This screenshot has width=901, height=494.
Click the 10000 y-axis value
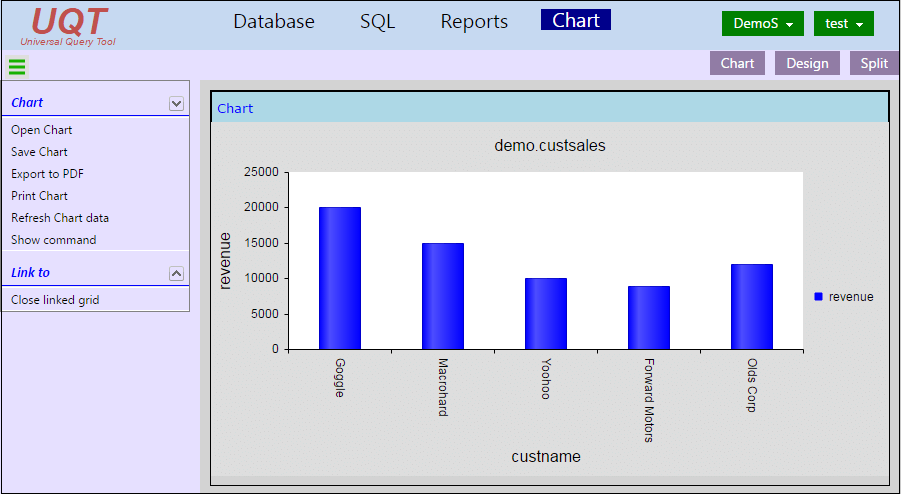click(x=261, y=278)
